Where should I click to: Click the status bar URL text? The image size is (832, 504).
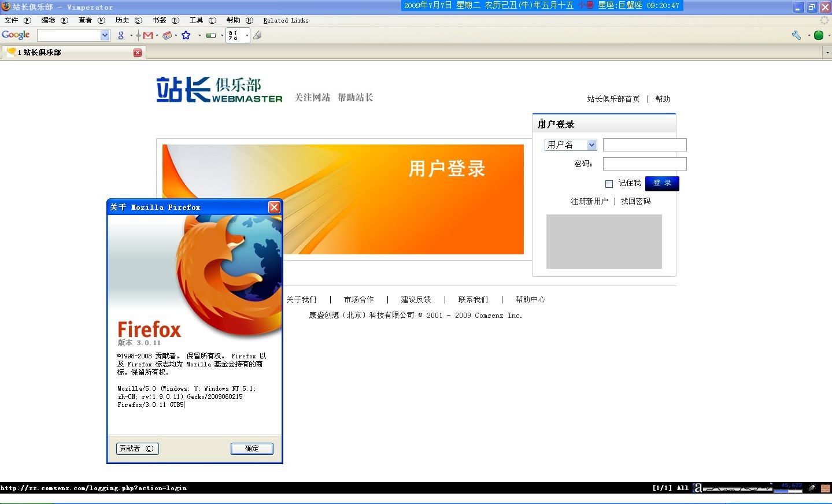94,488
